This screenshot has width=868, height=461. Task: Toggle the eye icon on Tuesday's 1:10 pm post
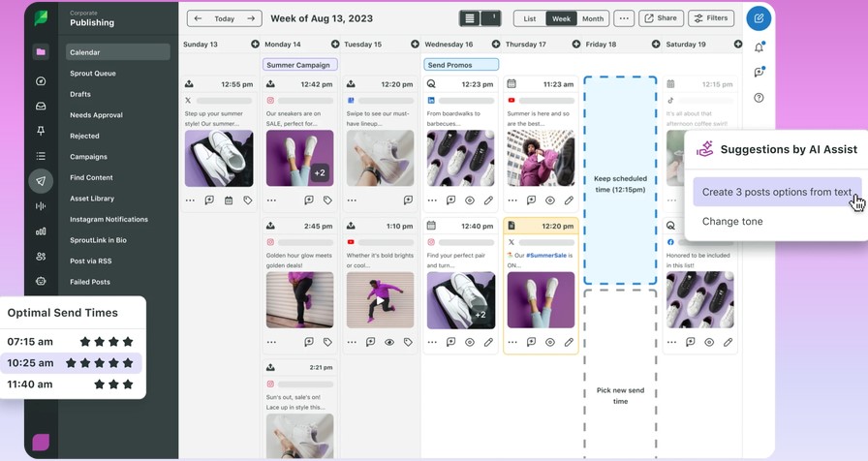click(x=388, y=342)
